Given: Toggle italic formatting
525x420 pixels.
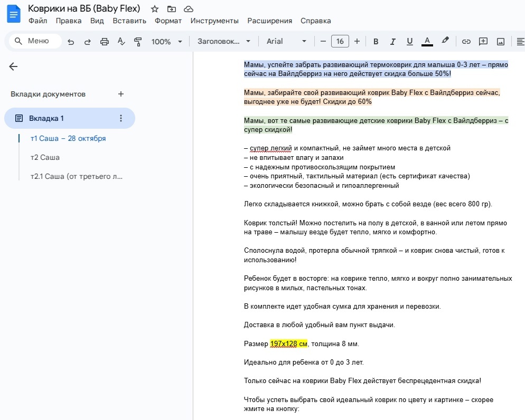Looking at the screenshot, I should click(x=392, y=42).
